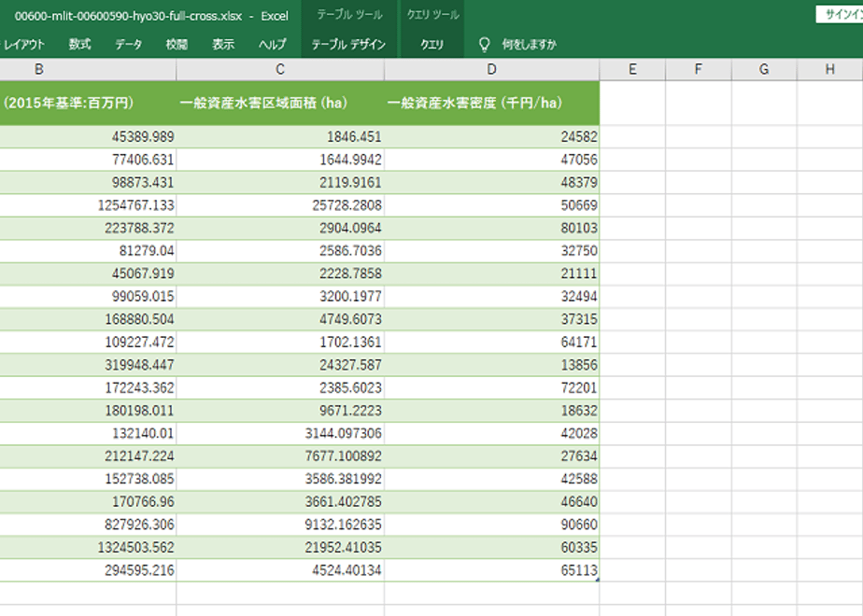This screenshot has height=616, width=863.
Task: Select cell with value 170766.96
Action: tap(88, 501)
